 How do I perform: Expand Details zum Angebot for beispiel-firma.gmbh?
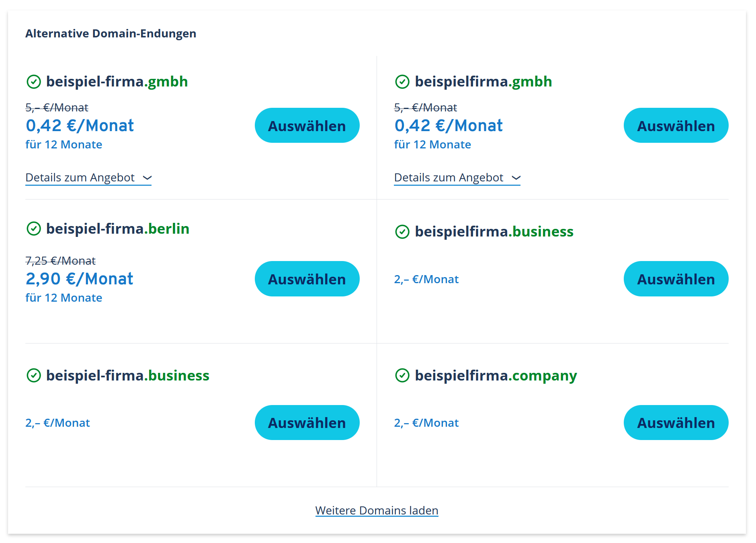88,178
